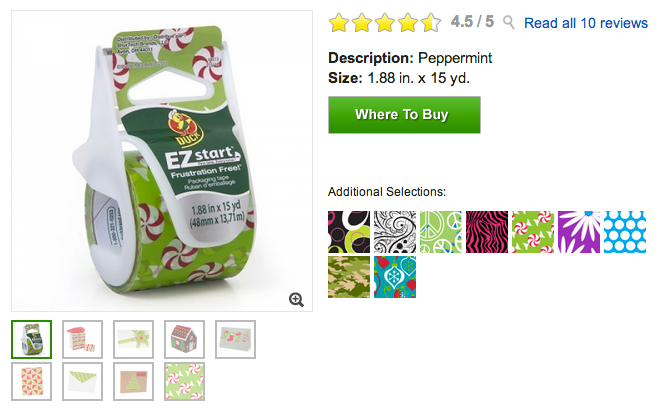665x412 pixels.
Task: Select the teal Christmas ornaments swatch
Action: pos(395,277)
